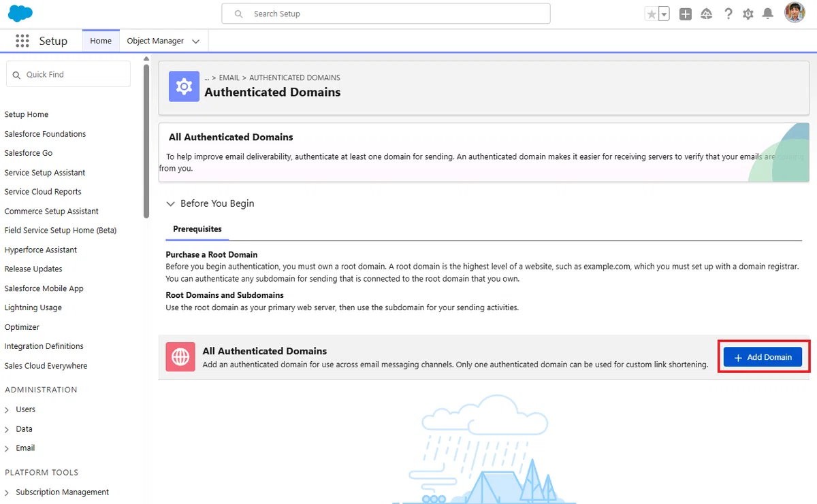Click the Add Domain button
This screenshot has height=504, width=817.
tap(763, 357)
